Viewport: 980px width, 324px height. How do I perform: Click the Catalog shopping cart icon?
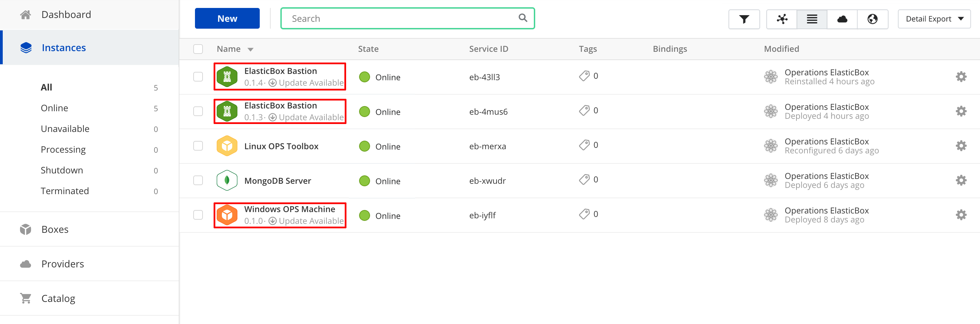click(26, 298)
